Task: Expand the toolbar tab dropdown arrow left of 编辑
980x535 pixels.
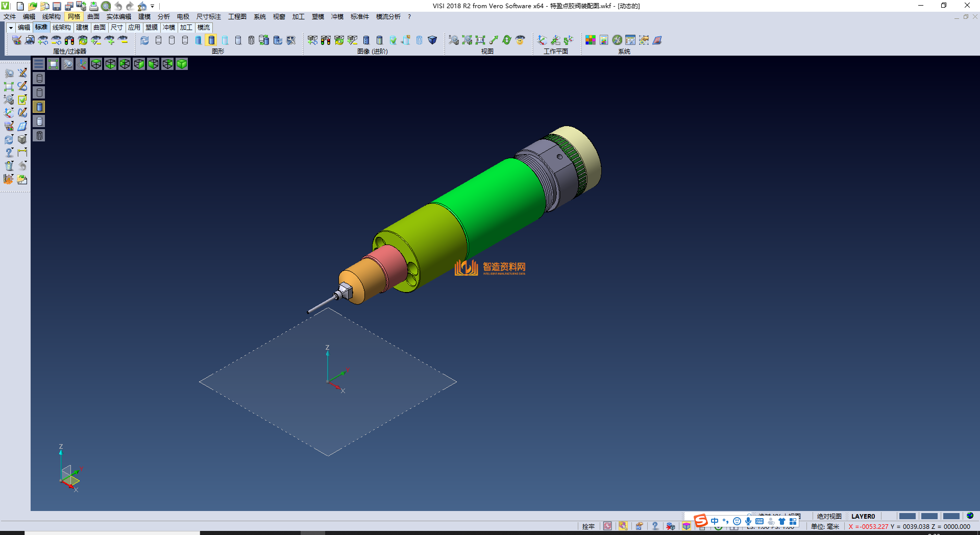Action: (x=11, y=28)
